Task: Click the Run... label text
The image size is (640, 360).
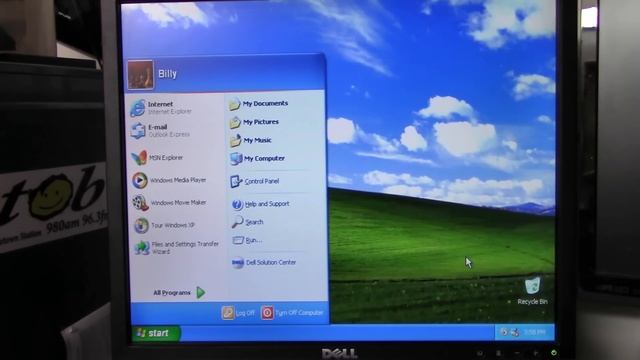Action: (253, 240)
